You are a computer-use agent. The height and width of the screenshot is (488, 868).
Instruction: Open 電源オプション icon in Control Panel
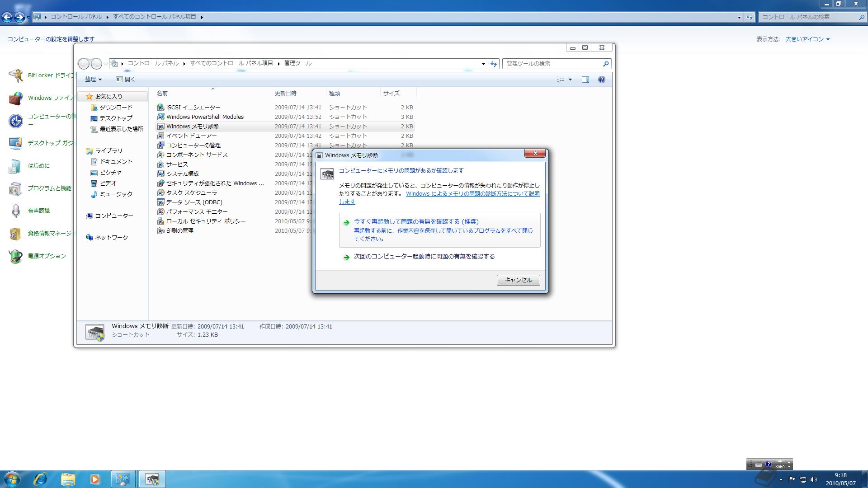point(16,256)
